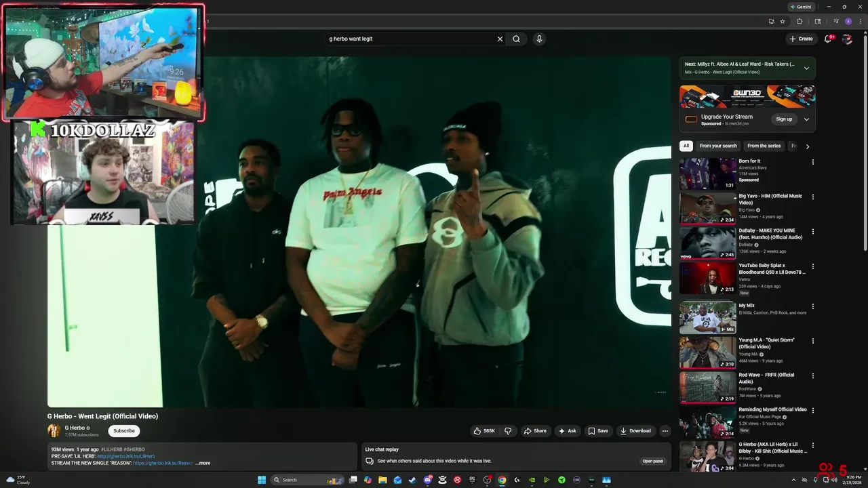Screen dimensions: 868x488
Task: Expand the description with ...more
Action: (203, 463)
